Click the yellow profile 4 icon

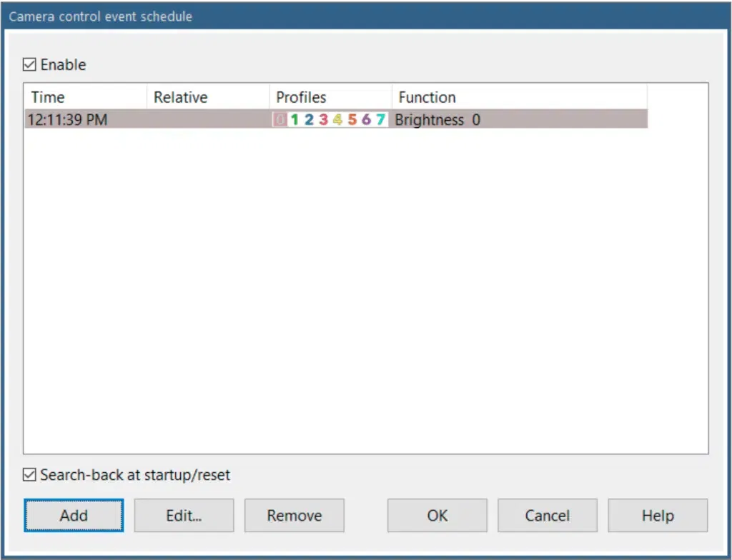point(337,120)
